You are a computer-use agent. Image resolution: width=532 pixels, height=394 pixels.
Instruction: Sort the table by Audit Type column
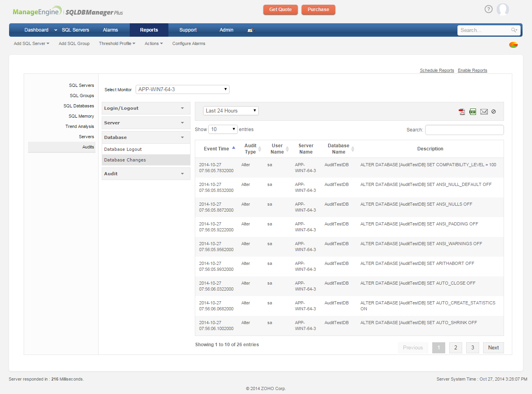[250, 149]
